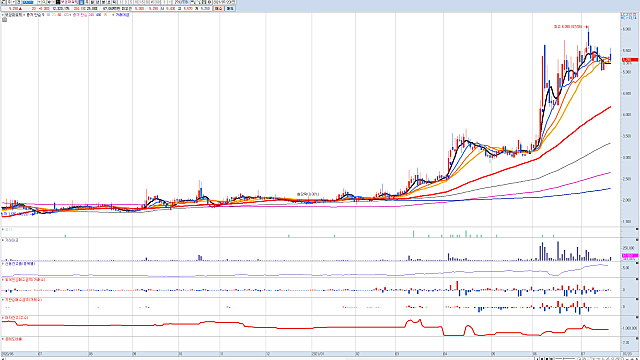Click the magenta 240 moving-average legend label
640x360 pixels.
(x=91, y=15)
